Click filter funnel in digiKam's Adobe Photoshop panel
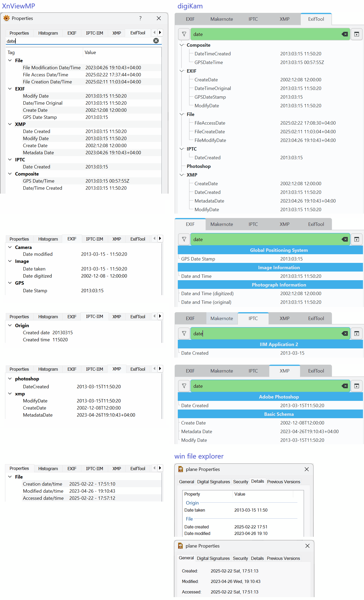 pyautogui.click(x=184, y=386)
